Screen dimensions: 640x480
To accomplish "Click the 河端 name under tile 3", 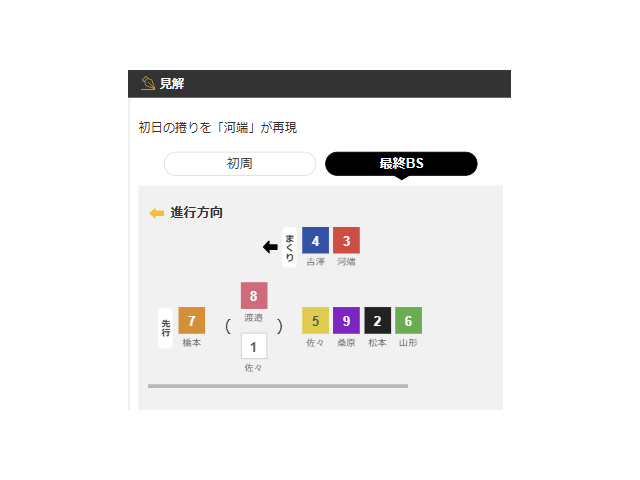I will (346, 262).
